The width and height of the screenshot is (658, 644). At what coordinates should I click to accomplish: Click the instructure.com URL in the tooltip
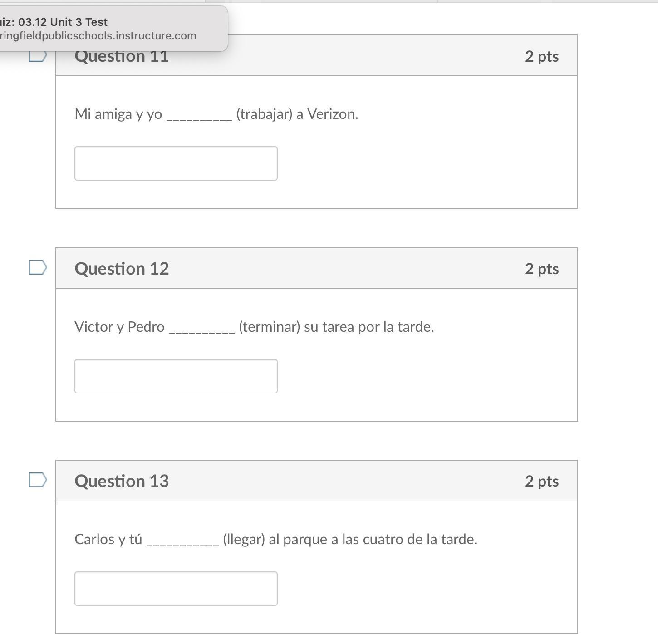coord(98,36)
